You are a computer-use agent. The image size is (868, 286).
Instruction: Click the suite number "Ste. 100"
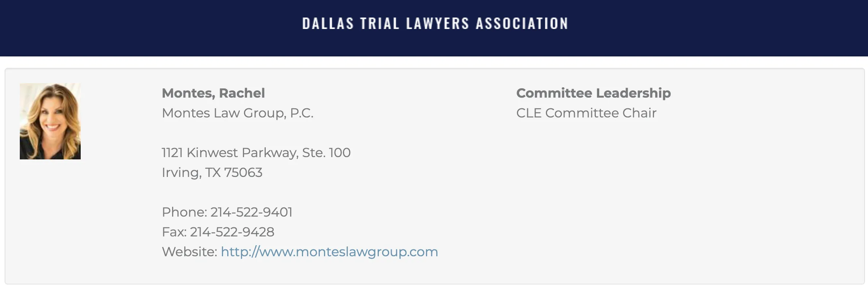(326, 153)
